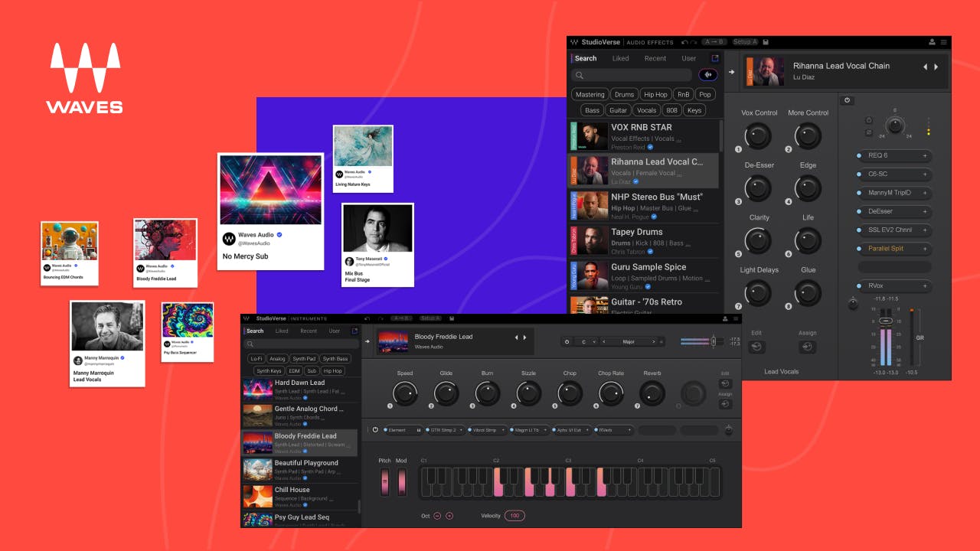
Task: Toggle the power button on the vocal chain rack
Action: click(x=845, y=100)
